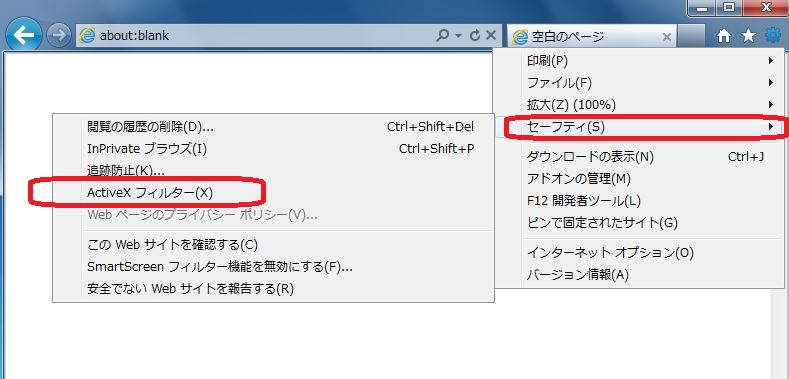Choose アドオンの管理(M)
Screen dimensions: 789x379
click(639, 179)
